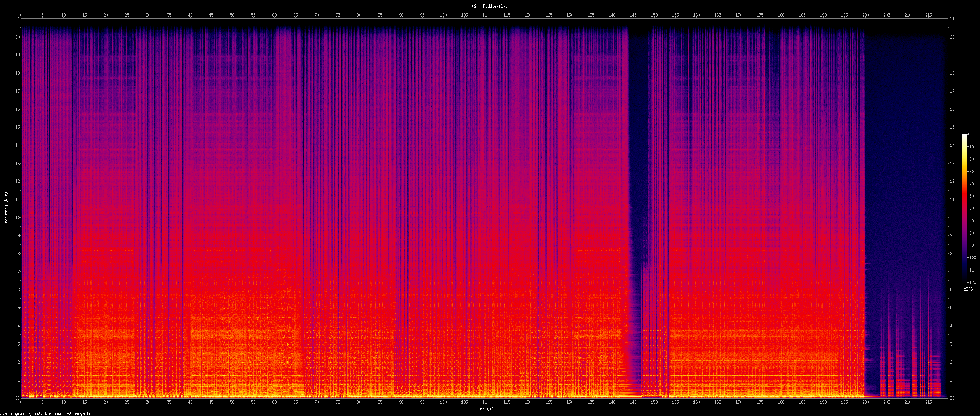The width and height of the screenshot is (980, 416).
Task: Click the 200 s tick on bottom time axis
Action: pyautogui.click(x=865, y=402)
